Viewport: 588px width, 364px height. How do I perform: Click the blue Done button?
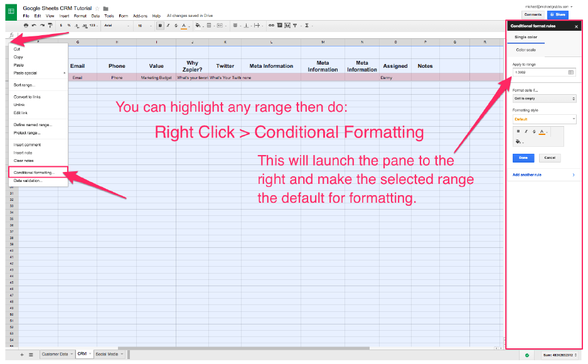coord(523,158)
